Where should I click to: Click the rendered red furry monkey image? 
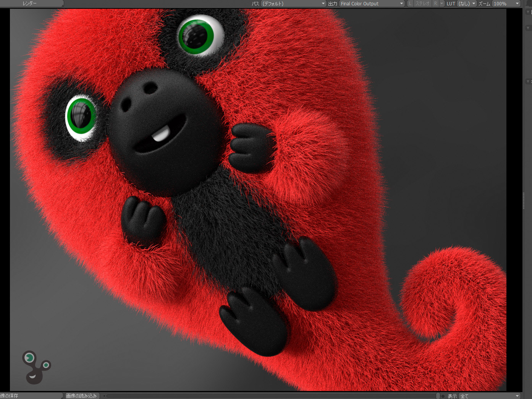coord(258,200)
